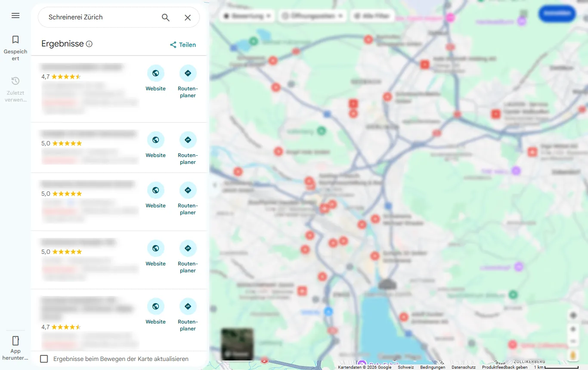Click the magnifier search icon

166,17
